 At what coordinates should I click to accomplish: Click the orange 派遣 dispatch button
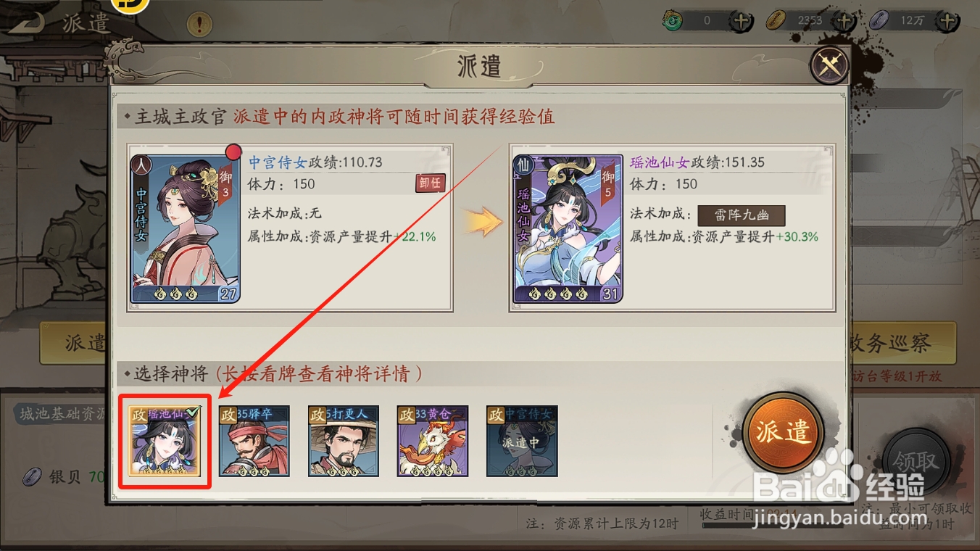coord(783,432)
